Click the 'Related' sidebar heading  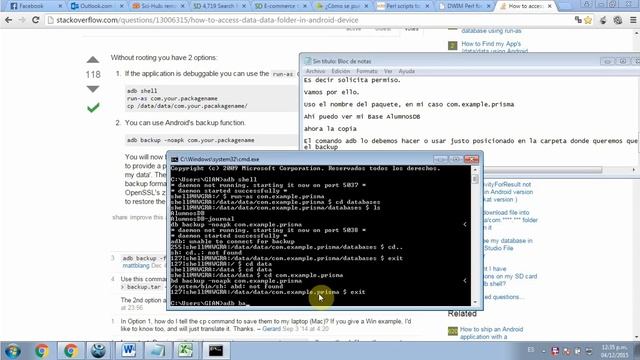coord(462,313)
